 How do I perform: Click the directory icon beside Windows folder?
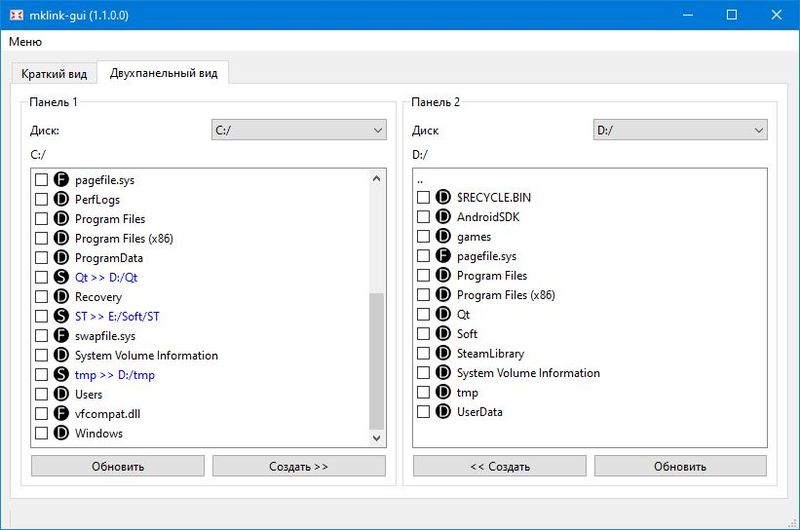[60, 433]
